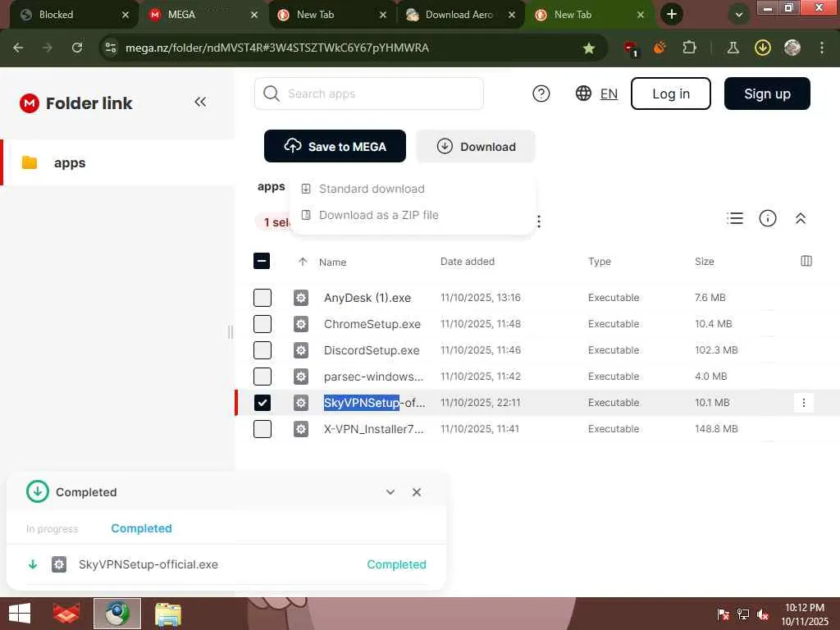Screen dimensions: 840x630
Task: Switch to list view icon
Action: tap(735, 218)
